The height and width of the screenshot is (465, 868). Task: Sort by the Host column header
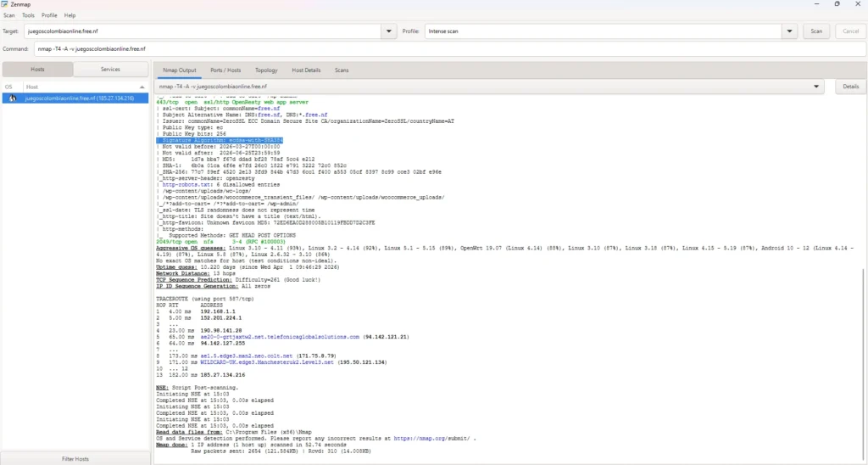click(x=86, y=87)
